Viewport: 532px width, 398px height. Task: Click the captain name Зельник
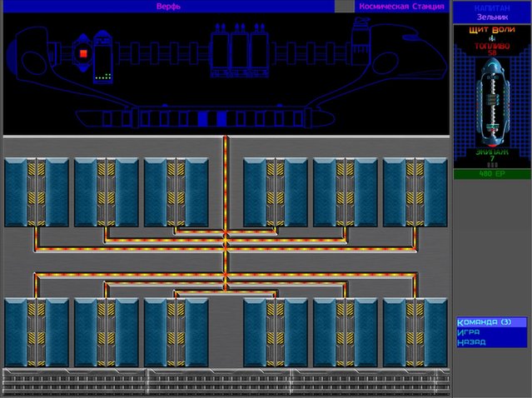click(492, 17)
